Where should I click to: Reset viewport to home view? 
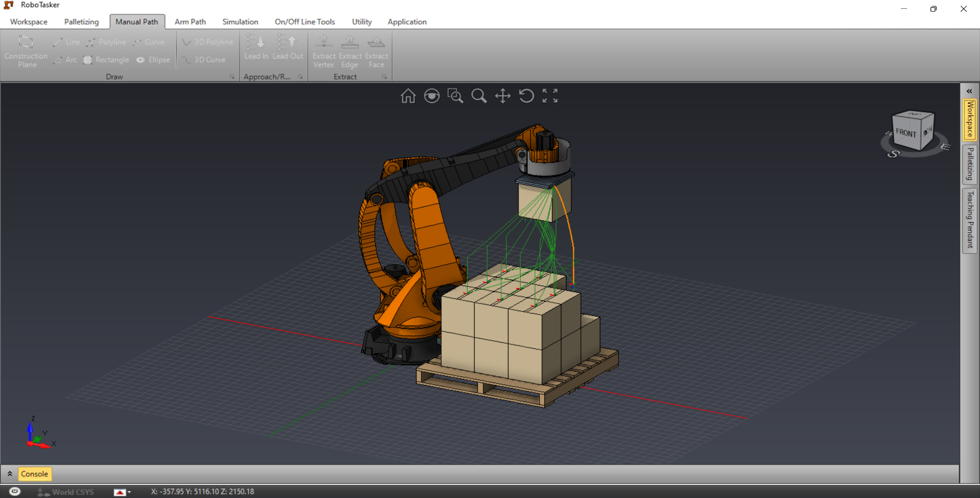408,96
